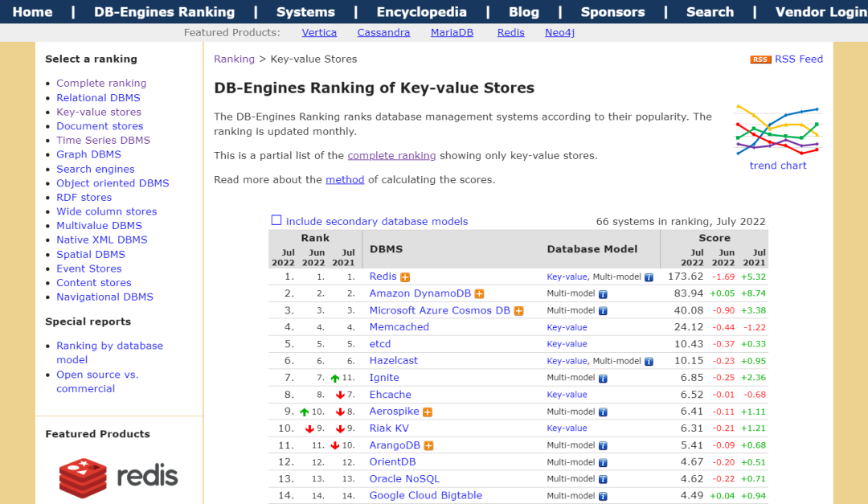Open DB-Engines Ranking in top navigation

165,11
